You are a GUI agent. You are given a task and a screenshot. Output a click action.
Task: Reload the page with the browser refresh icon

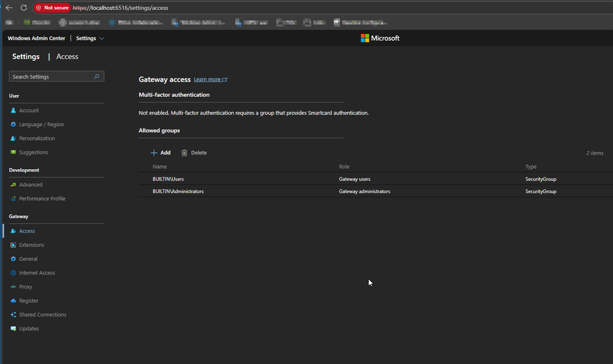pyautogui.click(x=24, y=8)
